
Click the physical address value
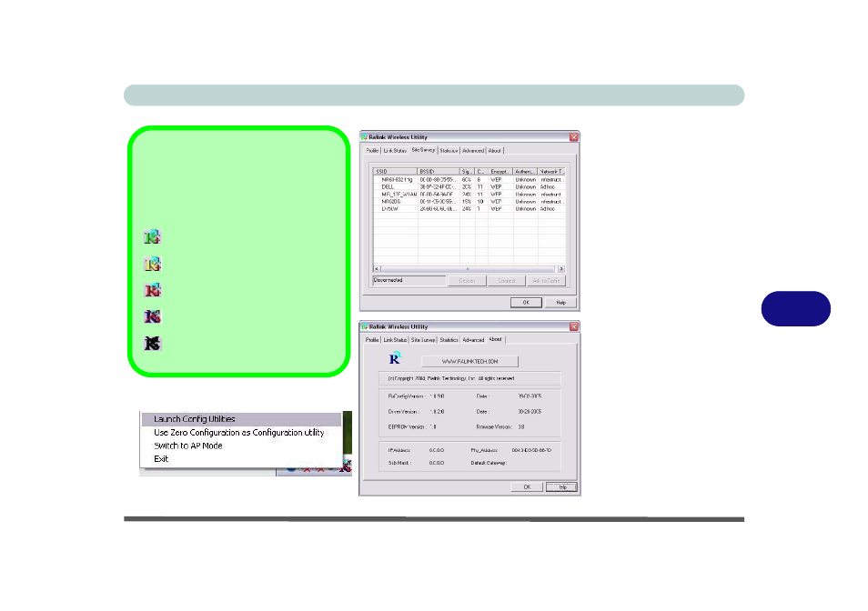click(x=531, y=450)
